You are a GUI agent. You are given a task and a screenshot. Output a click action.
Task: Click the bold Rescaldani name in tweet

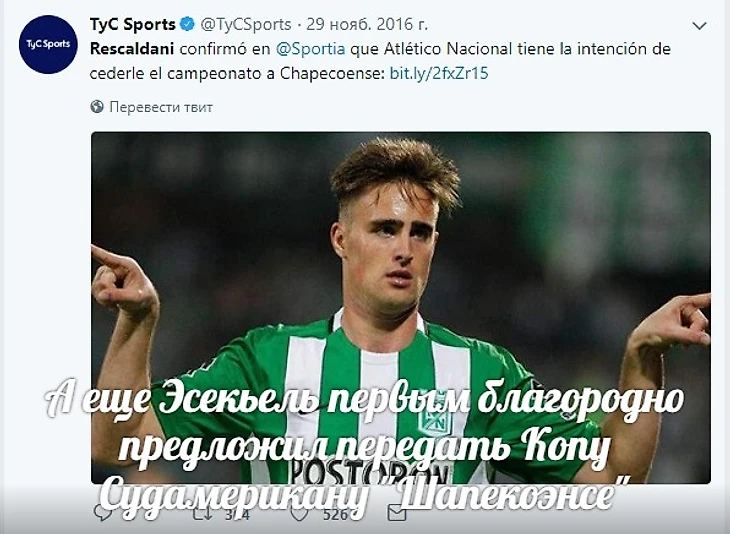132,49
